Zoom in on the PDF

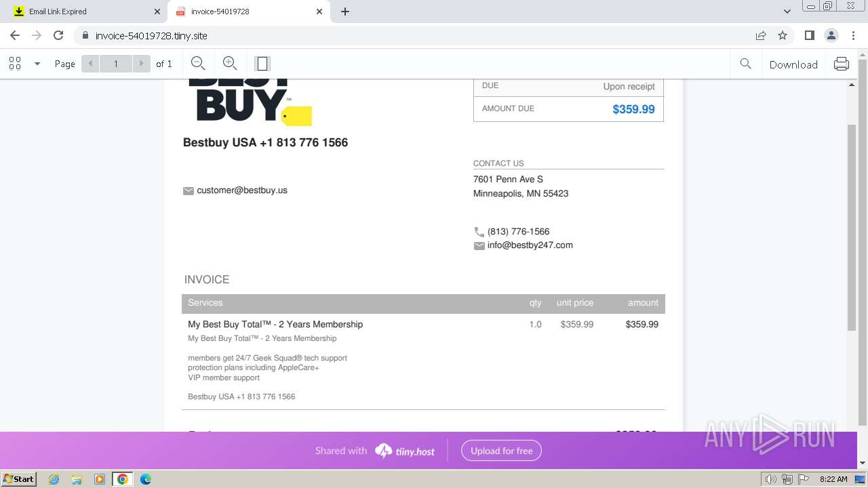point(230,63)
